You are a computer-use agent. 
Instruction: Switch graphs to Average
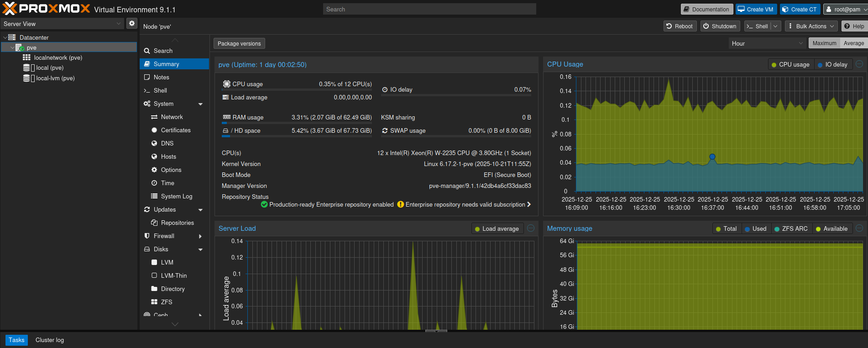coord(853,43)
